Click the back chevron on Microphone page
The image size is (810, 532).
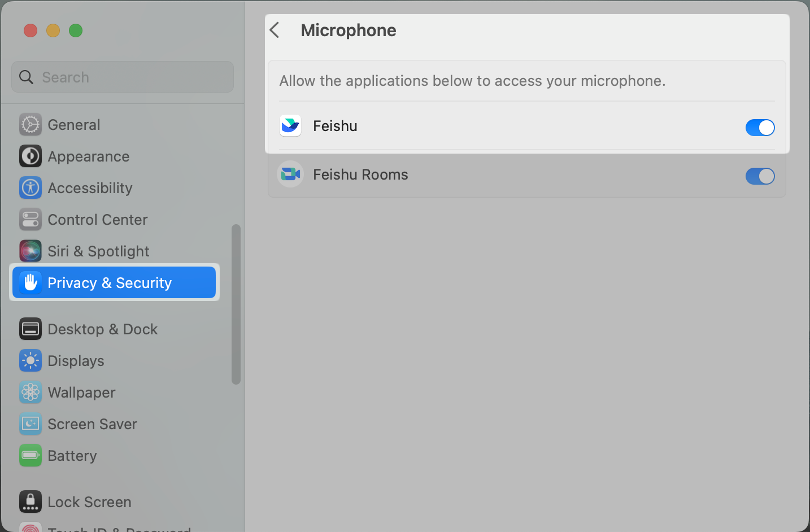click(275, 30)
